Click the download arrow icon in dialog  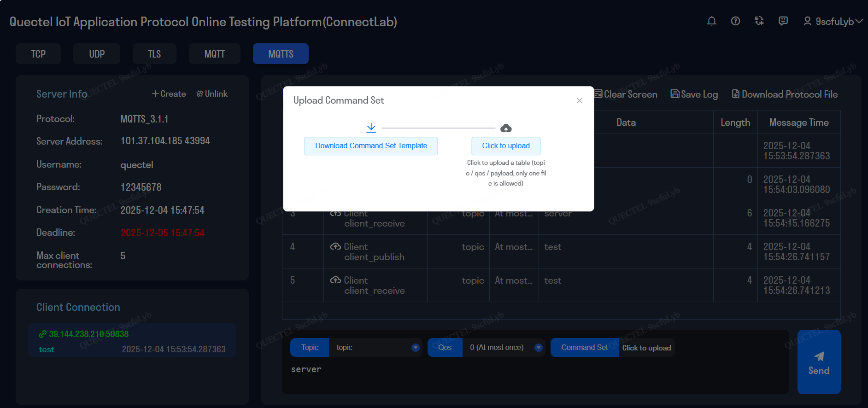click(x=371, y=128)
